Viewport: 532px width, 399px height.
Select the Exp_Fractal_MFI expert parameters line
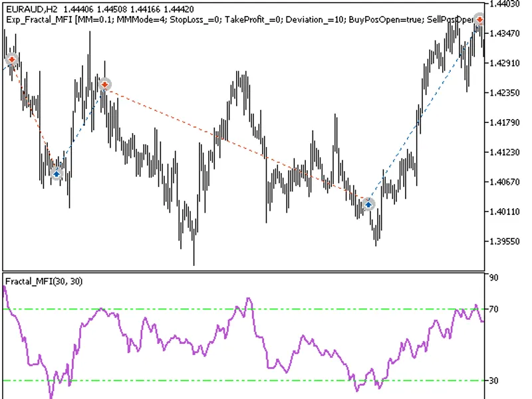(239, 20)
